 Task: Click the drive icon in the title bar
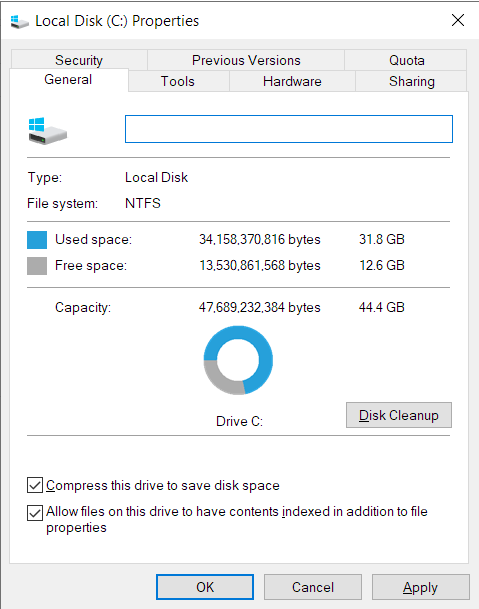point(19,21)
